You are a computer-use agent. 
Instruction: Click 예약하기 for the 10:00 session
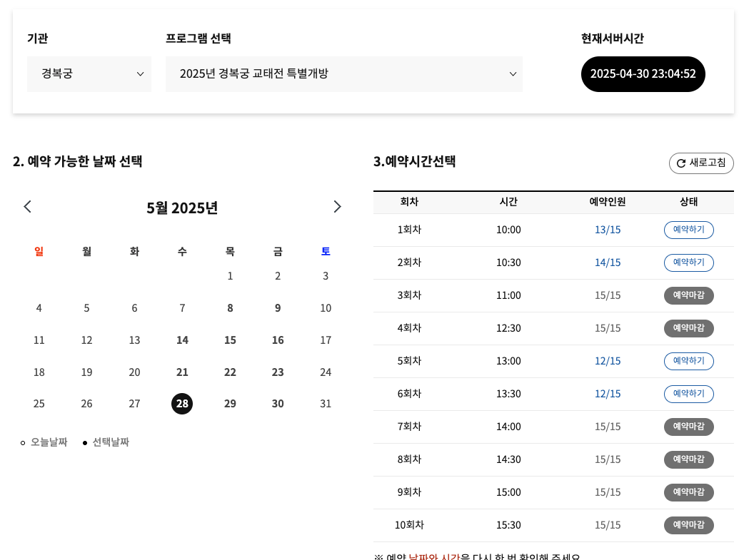688,230
